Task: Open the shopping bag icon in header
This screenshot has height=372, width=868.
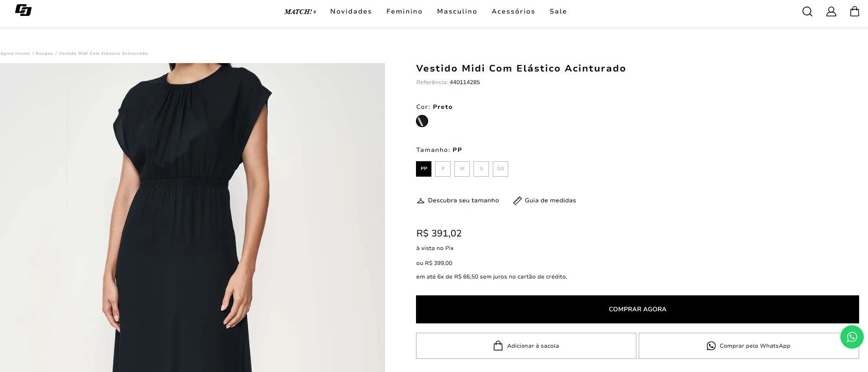Action: click(854, 11)
